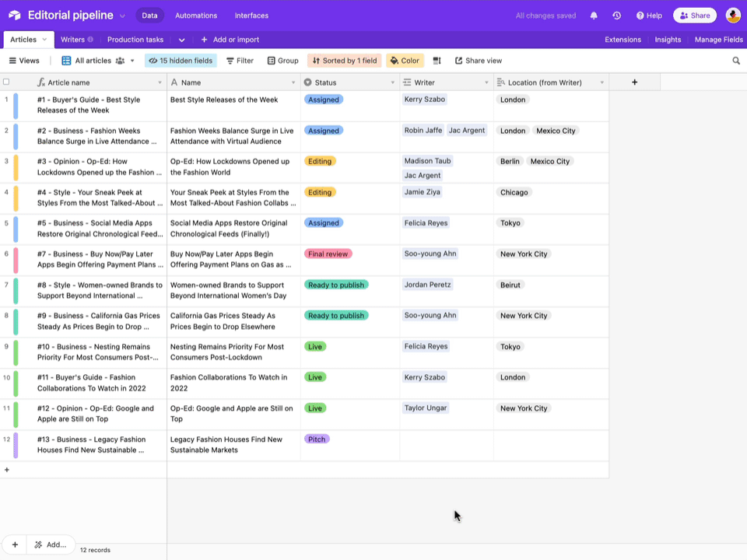Toggle record coloring with the Color control
Screen dimensions: 747x560
click(404, 60)
